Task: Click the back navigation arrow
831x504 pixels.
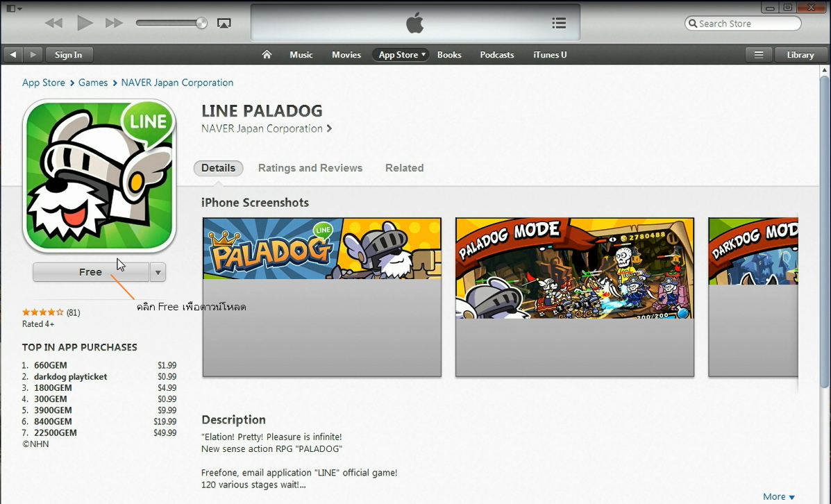Action: point(13,55)
